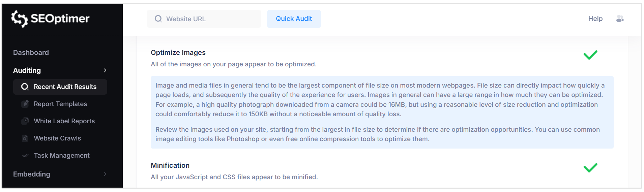644x192 pixels.
Task: Click the Minification green checkmark
Action: (x=590, y=167)
